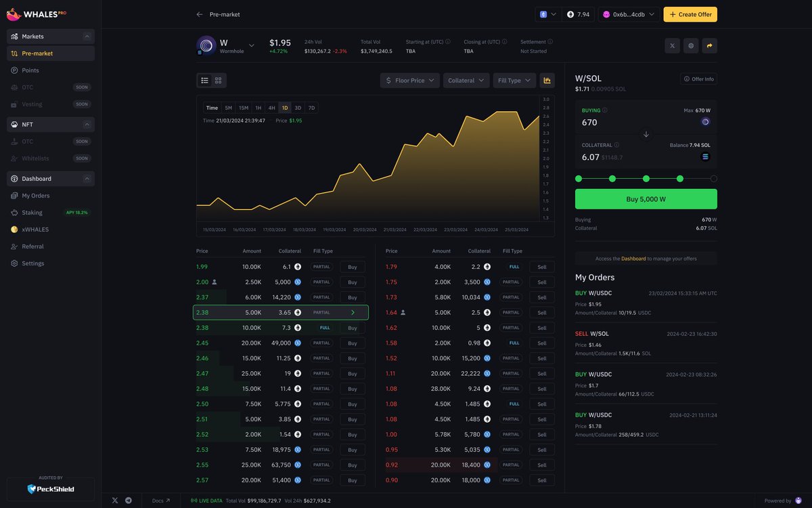Click the swap down-arrow between Buying and Collateral
The width and height of the screenshot is (812, 508).
pos(646,134)
